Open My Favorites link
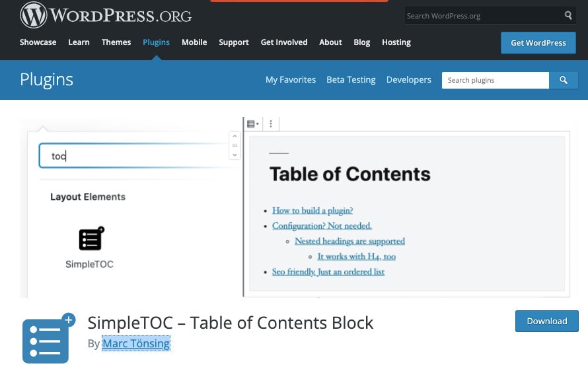588x385 pixels. point(291,79)
